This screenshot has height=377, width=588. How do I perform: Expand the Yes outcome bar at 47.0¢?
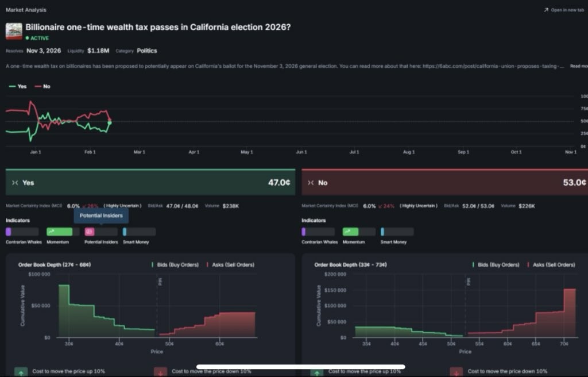(150, 182)
